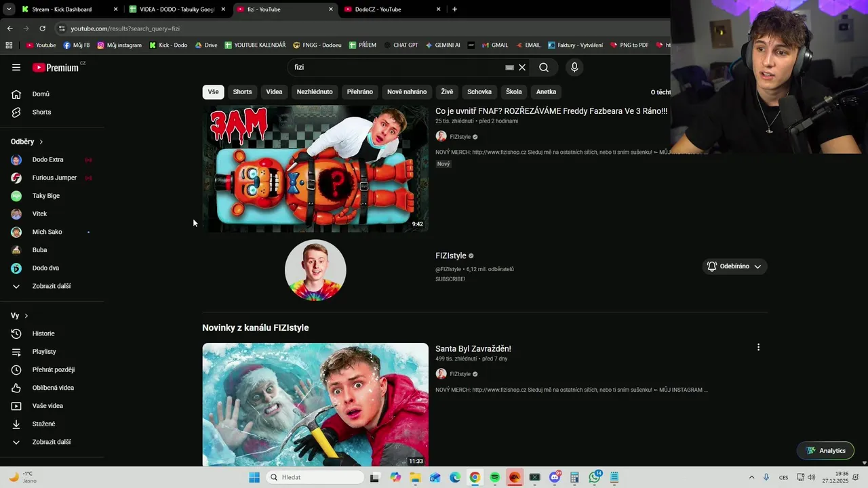
Task: Select the Živě filter chip
Action: coord(447,91)
